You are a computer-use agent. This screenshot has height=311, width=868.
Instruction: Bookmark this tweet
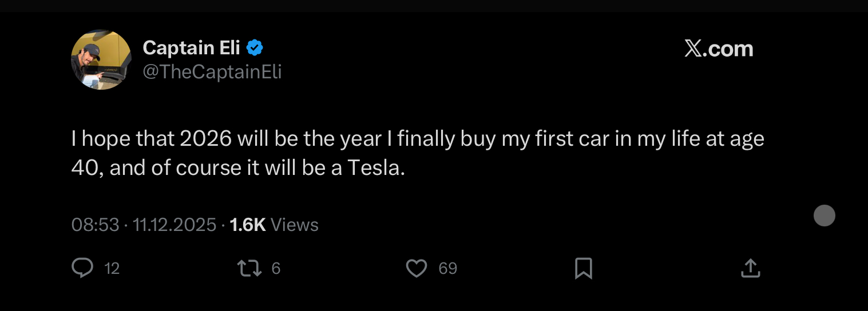tap(583, 268)
